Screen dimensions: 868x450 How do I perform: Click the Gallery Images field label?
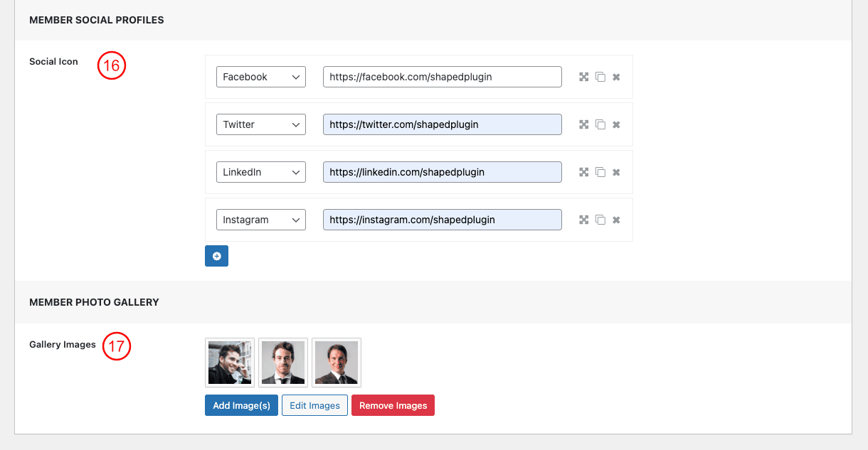click(x=63, y=345)
